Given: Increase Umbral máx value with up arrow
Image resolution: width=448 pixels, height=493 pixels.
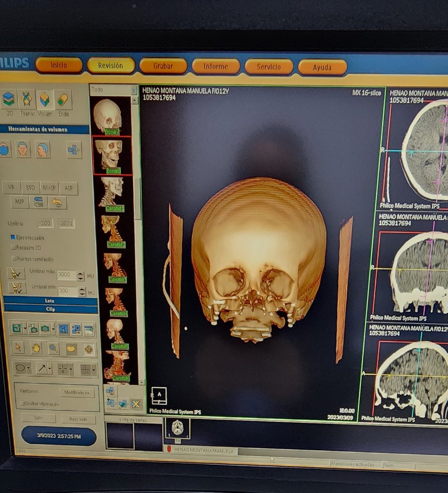Looking at the screenshot, I should (x=81, y=273).
